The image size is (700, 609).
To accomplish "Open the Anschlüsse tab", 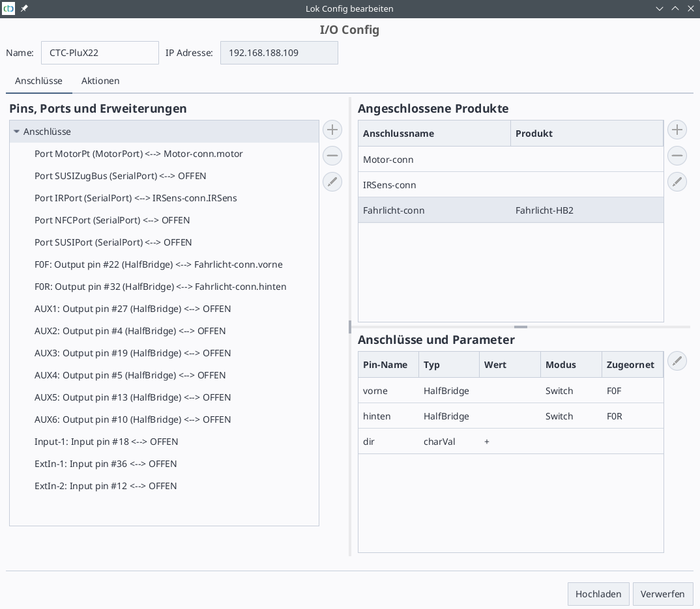I will 38,81.
